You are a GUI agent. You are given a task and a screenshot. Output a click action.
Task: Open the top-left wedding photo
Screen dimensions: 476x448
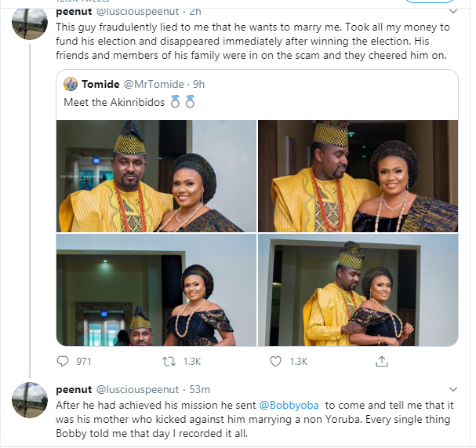click(155, 176)
